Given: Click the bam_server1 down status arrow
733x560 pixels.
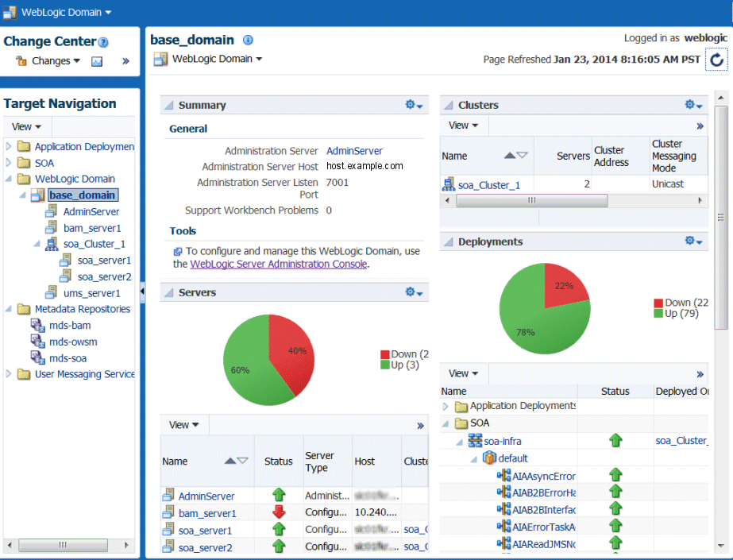Looking at the screenshot, I should point(279,512).
